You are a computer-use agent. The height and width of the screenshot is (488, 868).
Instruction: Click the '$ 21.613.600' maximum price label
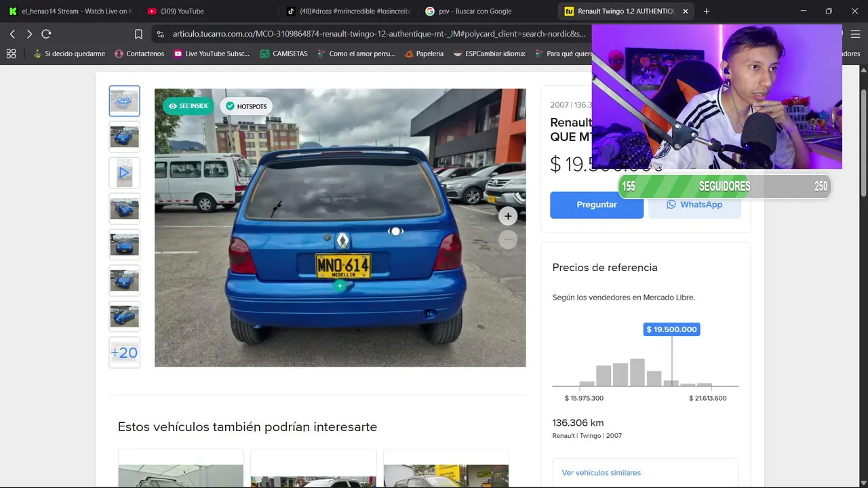pos(708,398)
